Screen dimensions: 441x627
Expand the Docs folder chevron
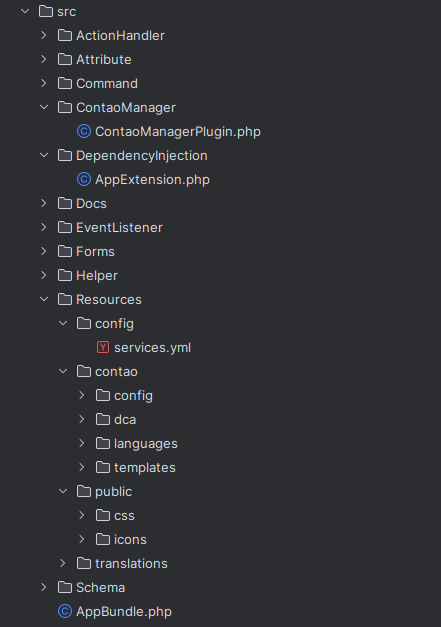coord(44,203)
